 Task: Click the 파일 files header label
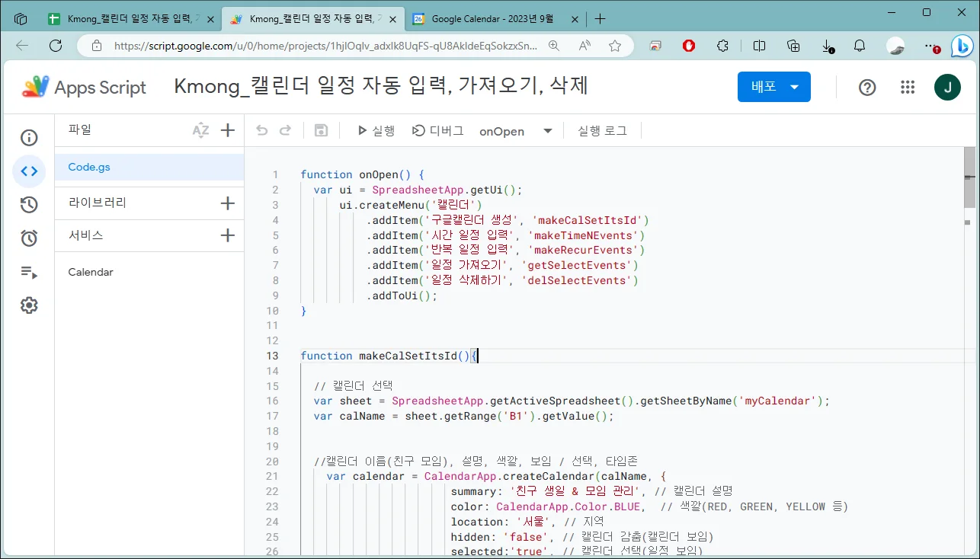(80, 129)
